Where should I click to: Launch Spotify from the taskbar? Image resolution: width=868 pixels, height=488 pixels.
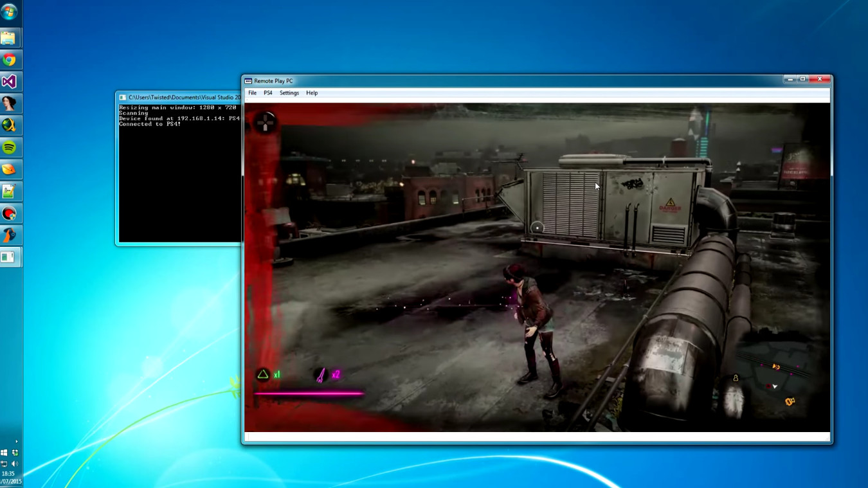click(x=9, y=148)
